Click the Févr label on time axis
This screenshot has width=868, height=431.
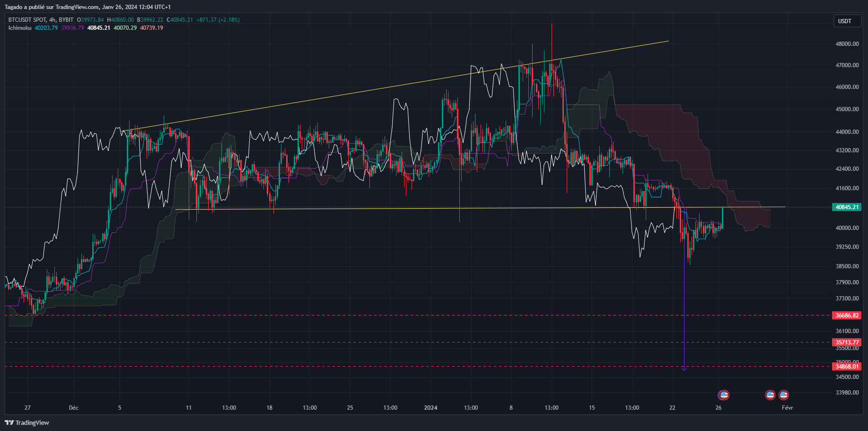(788, 407)
